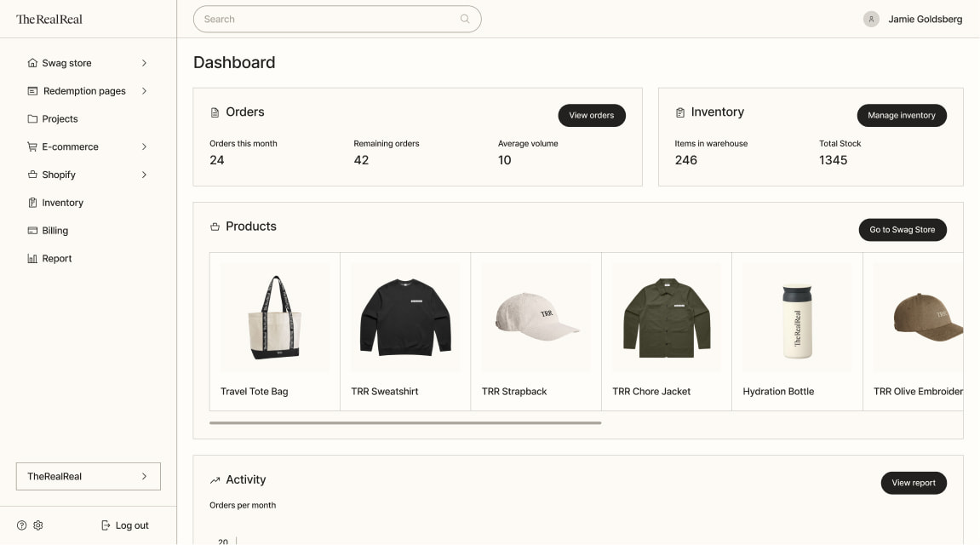
Task: Click Orders this month value 24
Action: tap(217, 161)
